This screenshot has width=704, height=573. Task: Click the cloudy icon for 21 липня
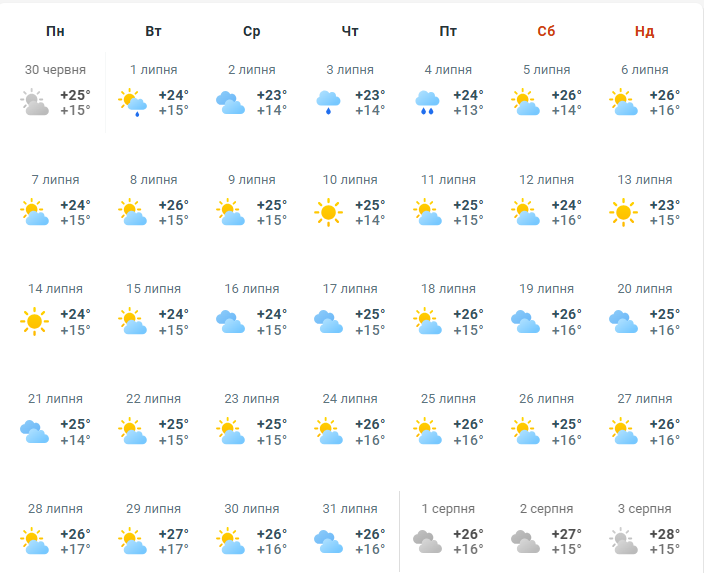(x=35, y=432)
